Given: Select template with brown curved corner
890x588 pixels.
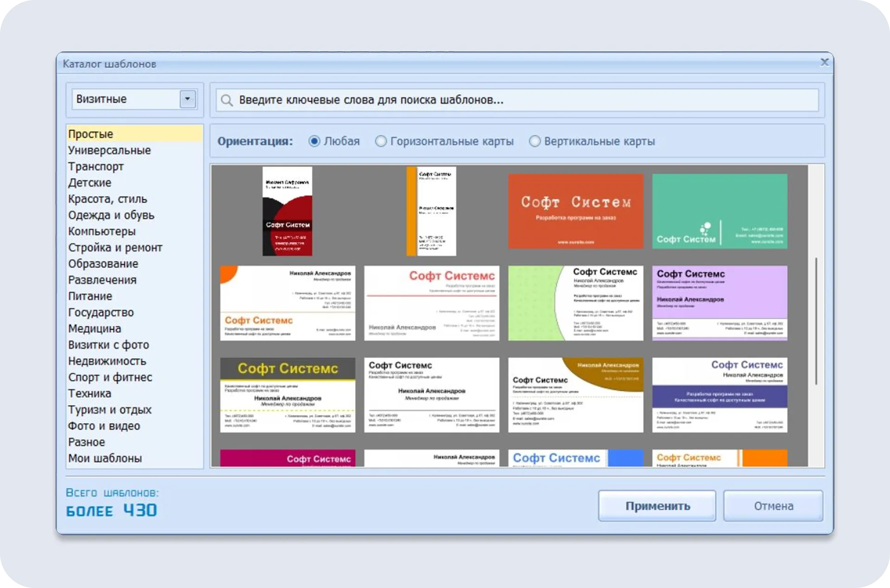Looking at the screenshot, I should (x=576, y=395).
